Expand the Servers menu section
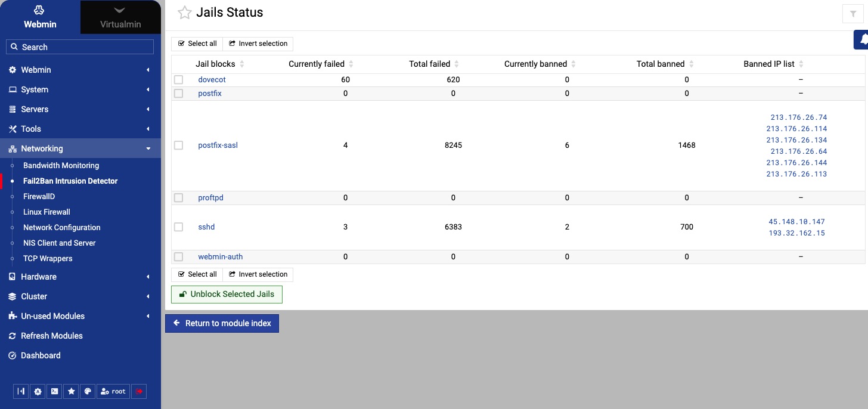This screenshot has width=868, height=409. [x=80, y=109]
